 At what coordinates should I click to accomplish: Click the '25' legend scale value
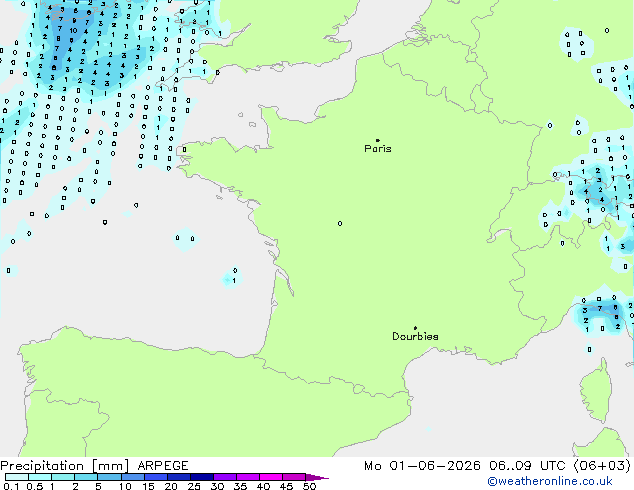coord(194,486)
